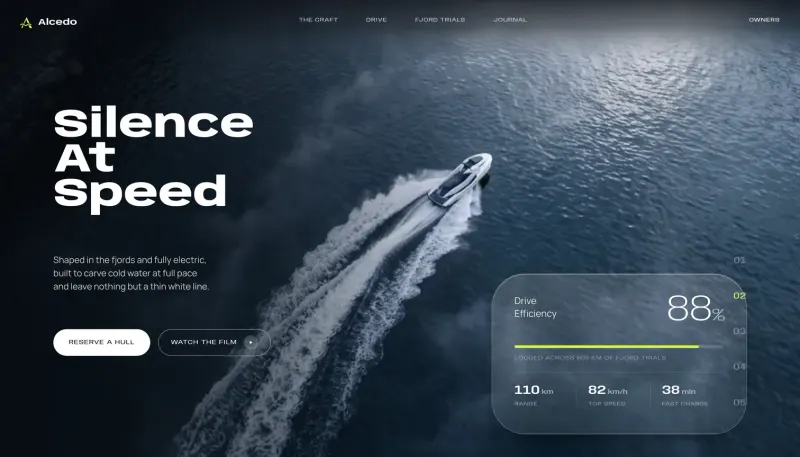
Task: Click the 'Shaped in the fjords' paragraph
Action: (x=131, y=273)
